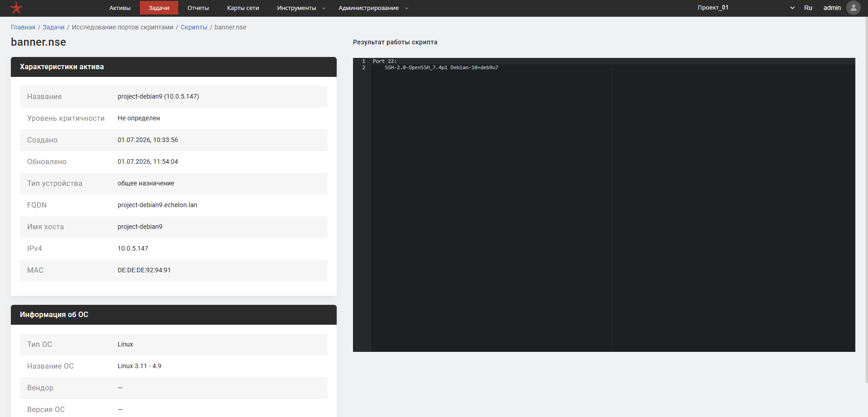868x417 pixels.
Task: Follow the Скрипты breadcrumb link
Action: point(194,27)
